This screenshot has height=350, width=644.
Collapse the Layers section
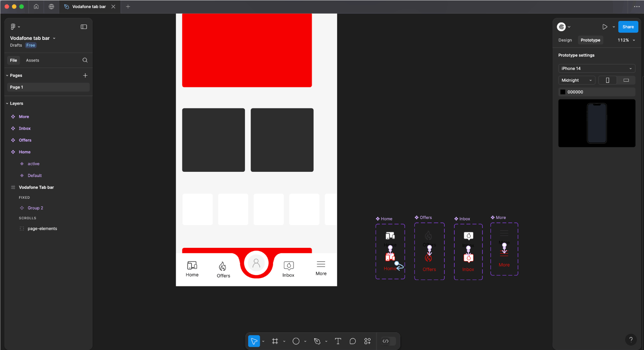coord(7,103)
